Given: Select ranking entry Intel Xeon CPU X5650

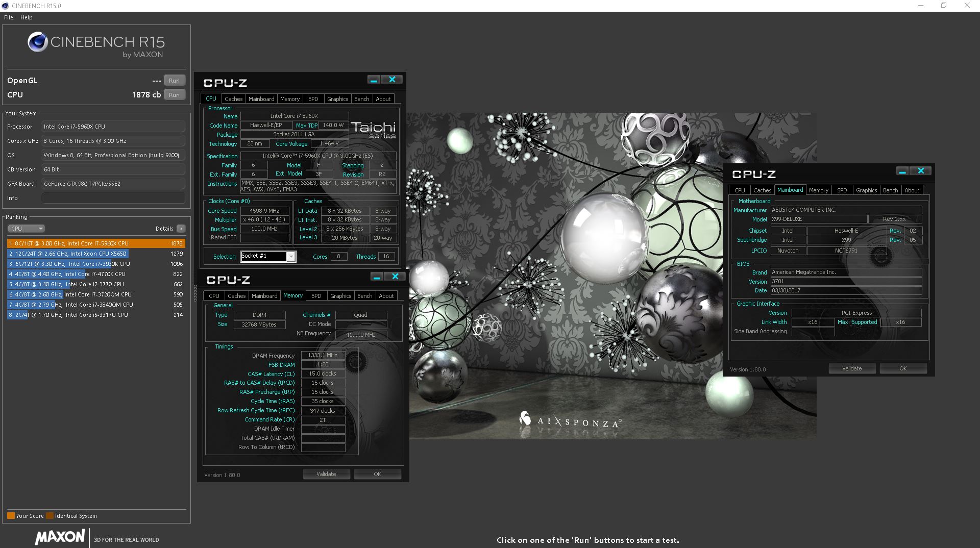Looking at the screenshot, I should 96,254.
